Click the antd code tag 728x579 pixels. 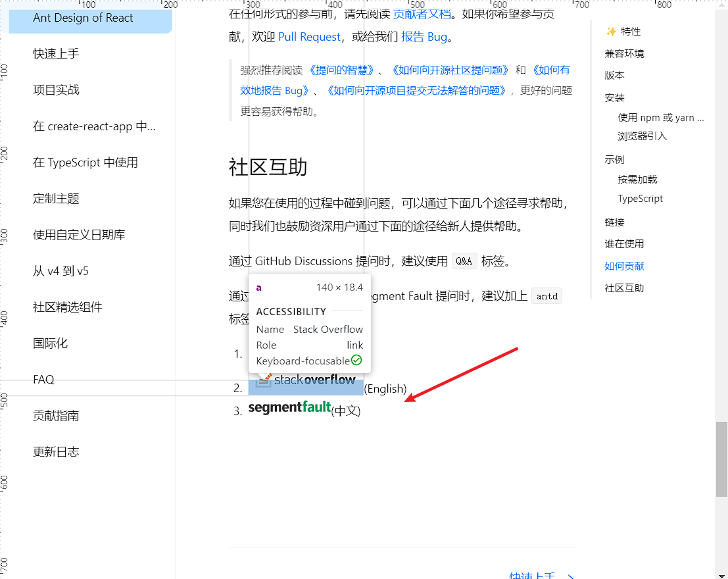547,296
